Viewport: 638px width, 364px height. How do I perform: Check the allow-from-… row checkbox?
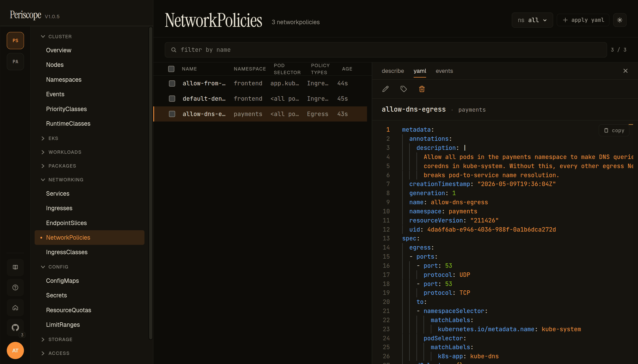click(172, 83)
